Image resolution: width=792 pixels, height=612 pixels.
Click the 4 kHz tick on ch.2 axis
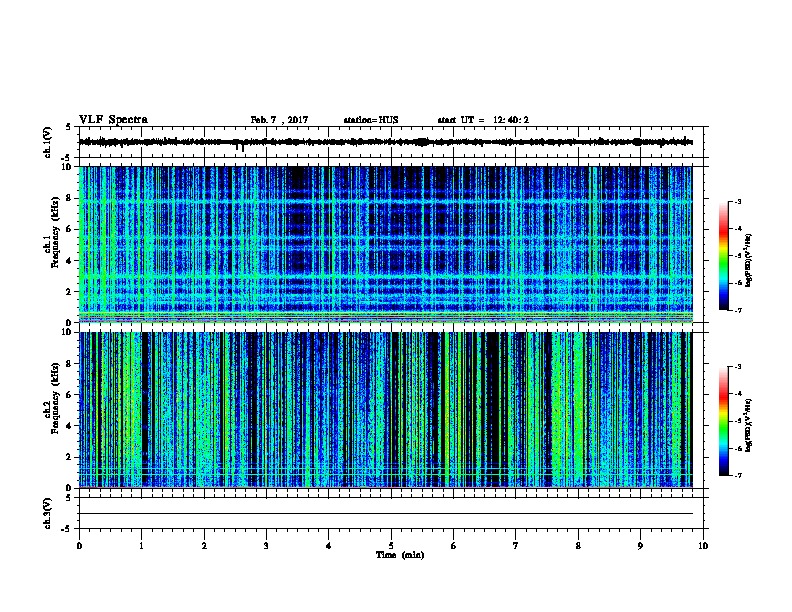(x=70, y=426)
